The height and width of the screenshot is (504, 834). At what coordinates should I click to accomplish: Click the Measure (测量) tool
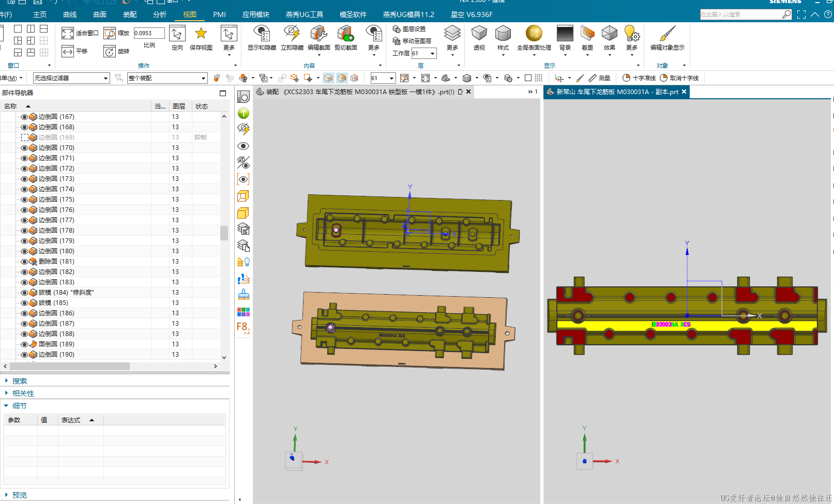[599, 78]
